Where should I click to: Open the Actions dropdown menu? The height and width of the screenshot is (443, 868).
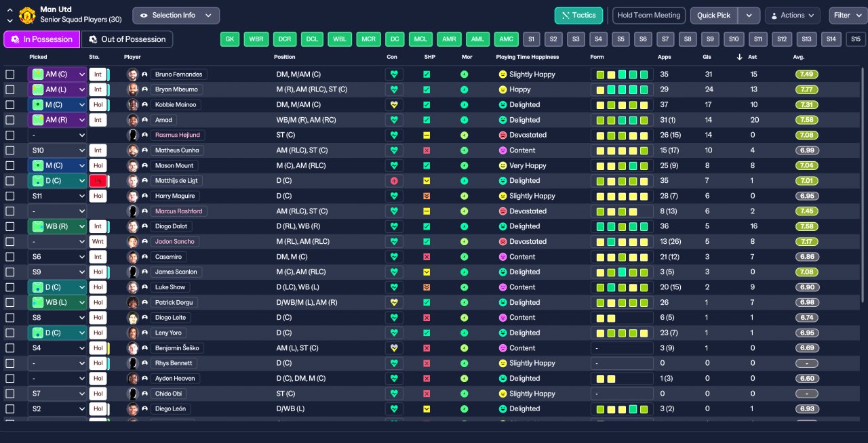(x=792, y=16)
